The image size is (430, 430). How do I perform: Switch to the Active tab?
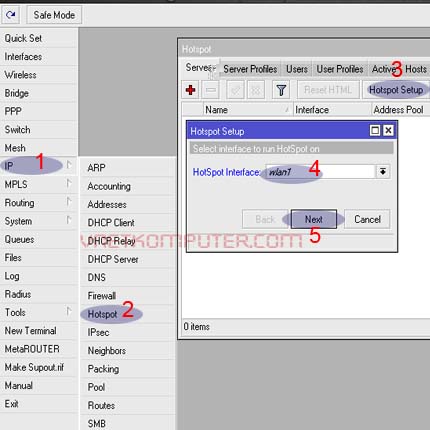click(x=383, y=69)
